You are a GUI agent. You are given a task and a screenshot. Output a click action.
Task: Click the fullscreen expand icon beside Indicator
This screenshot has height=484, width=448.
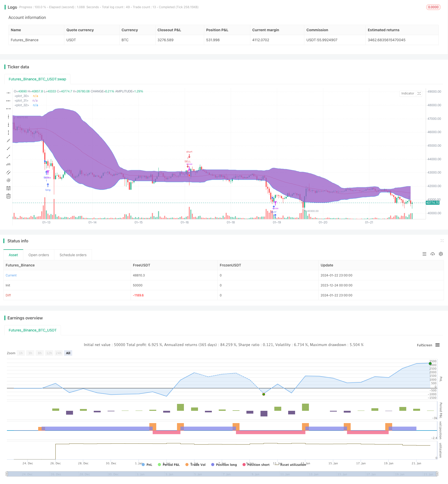tap(419, 93)
